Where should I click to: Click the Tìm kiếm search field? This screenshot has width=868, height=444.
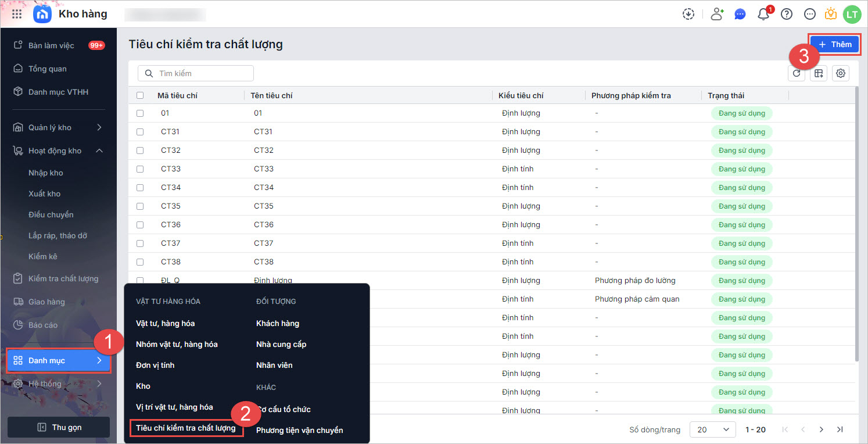pos(196,73)
